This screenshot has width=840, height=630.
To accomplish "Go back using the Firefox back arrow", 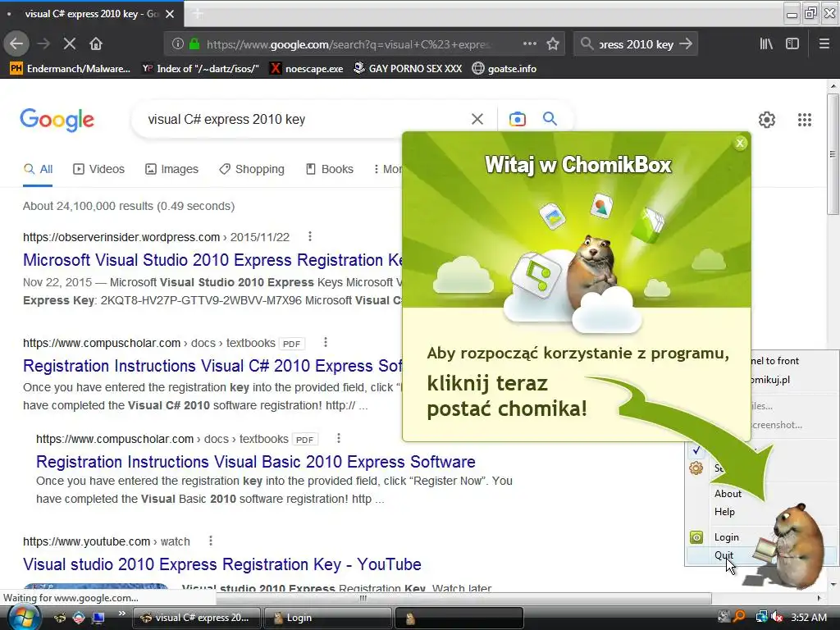I will (16, 44).
